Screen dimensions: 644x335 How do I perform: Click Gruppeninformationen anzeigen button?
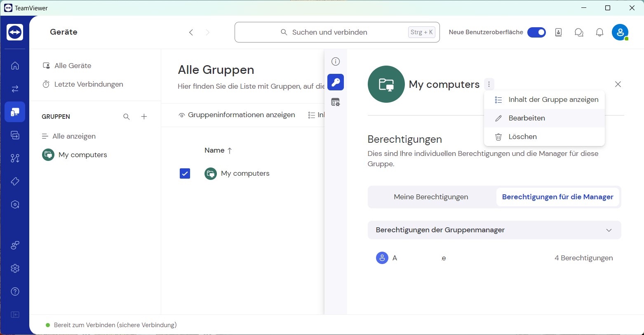coord(237,115)
